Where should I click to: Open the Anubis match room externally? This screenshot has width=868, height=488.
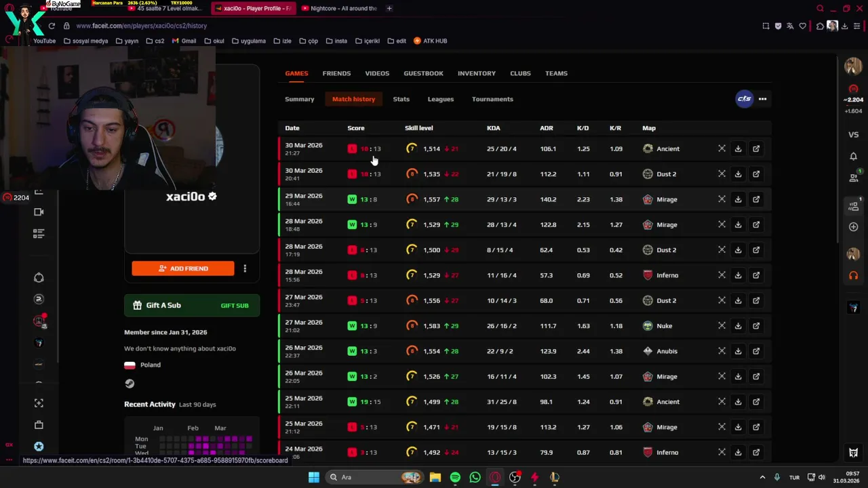756,351
